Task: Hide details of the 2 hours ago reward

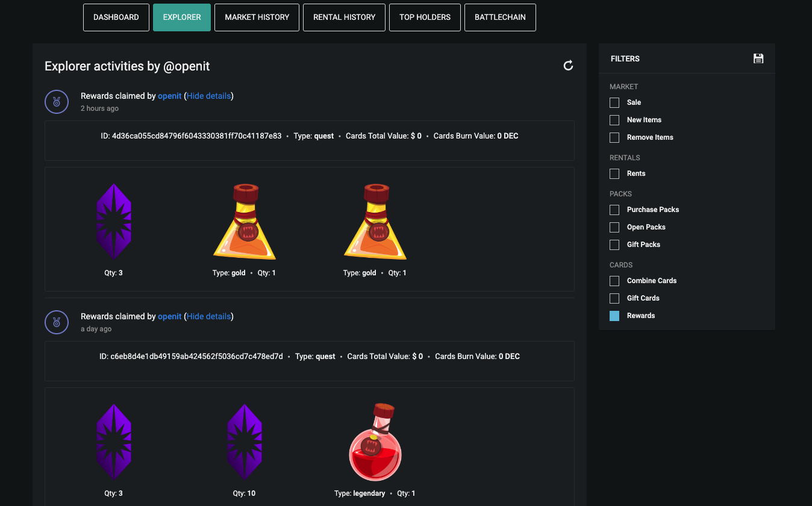Action: pos(208,96)
